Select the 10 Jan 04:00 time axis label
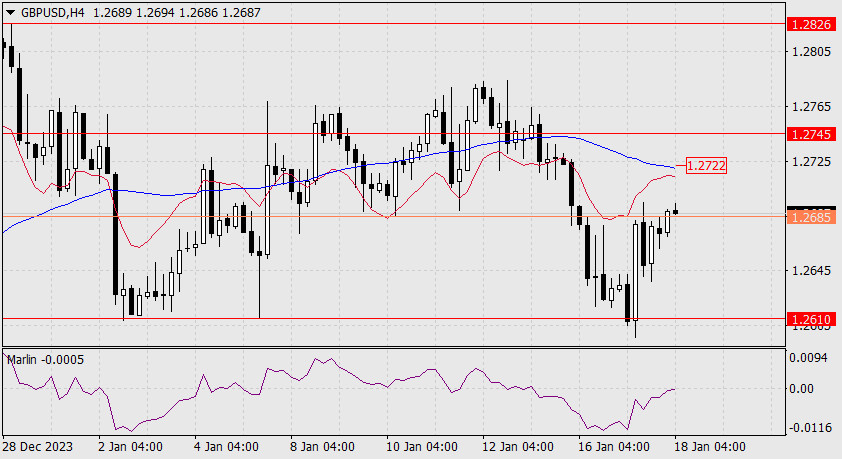This screenshot has width=842, height=459. (422, 447)
